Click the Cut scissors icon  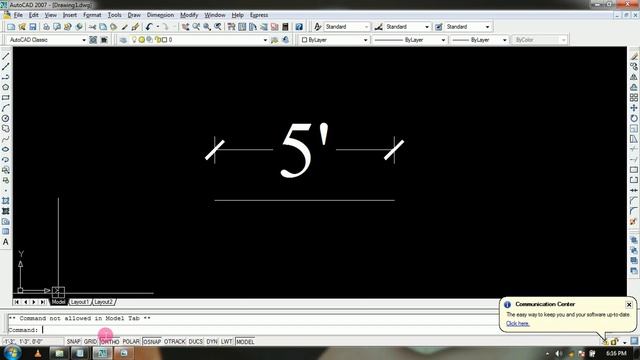tap(92, 27)
